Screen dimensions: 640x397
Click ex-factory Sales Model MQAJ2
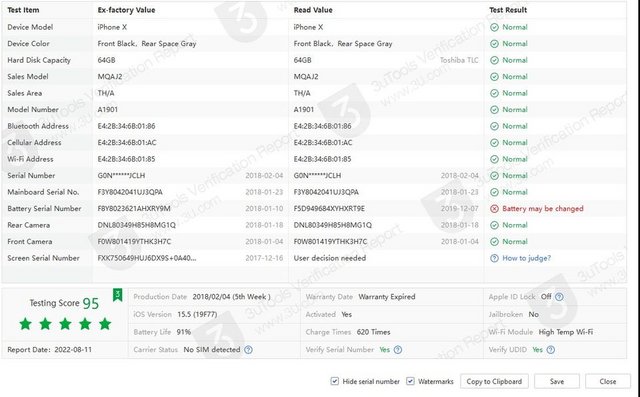pos(110,77)
